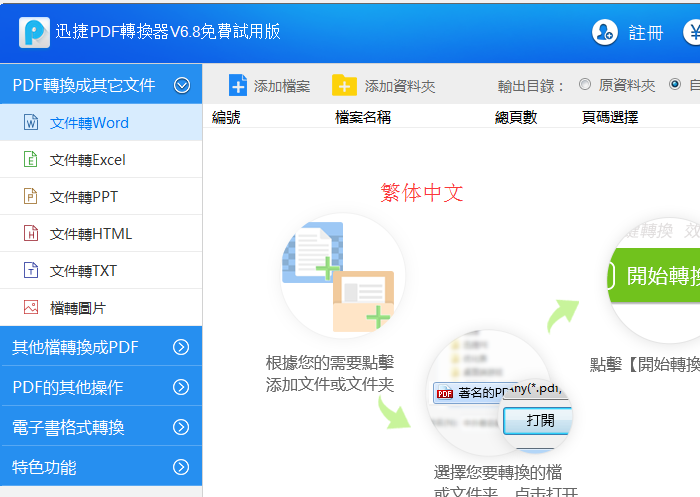The width and height of the screenshot is (700, 497).
Task: Click the Word document icon
Action: 31,122
